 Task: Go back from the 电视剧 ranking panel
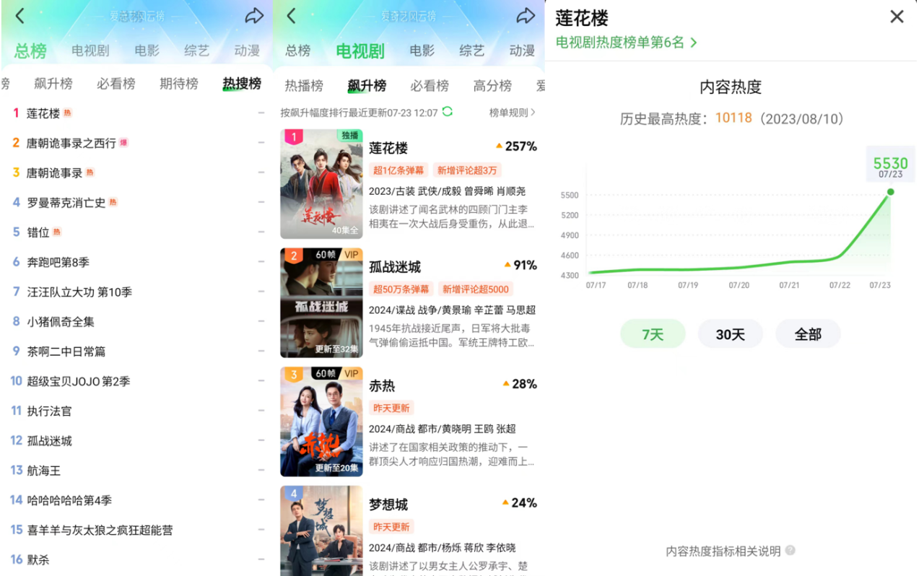coord(291,15)
